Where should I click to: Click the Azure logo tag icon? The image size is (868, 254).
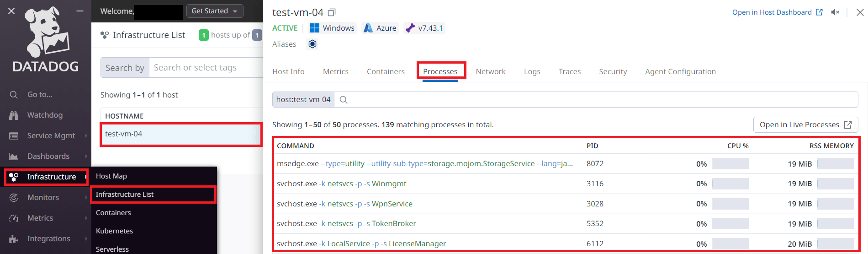click(368, 28)
